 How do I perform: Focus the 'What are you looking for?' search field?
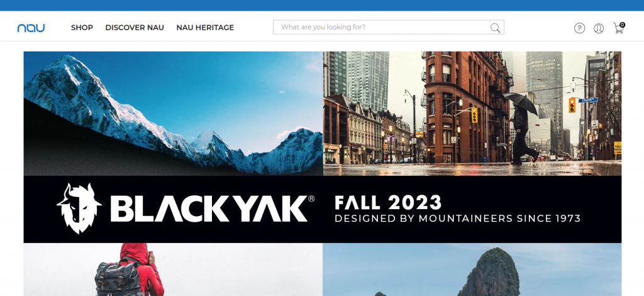(x=388, y=27)
